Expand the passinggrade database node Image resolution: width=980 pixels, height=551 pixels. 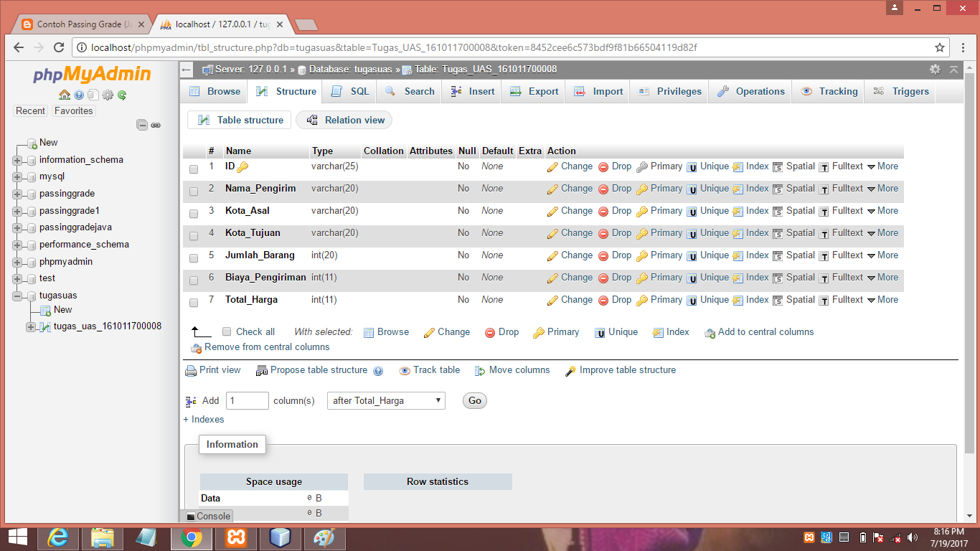click(17, 192)
